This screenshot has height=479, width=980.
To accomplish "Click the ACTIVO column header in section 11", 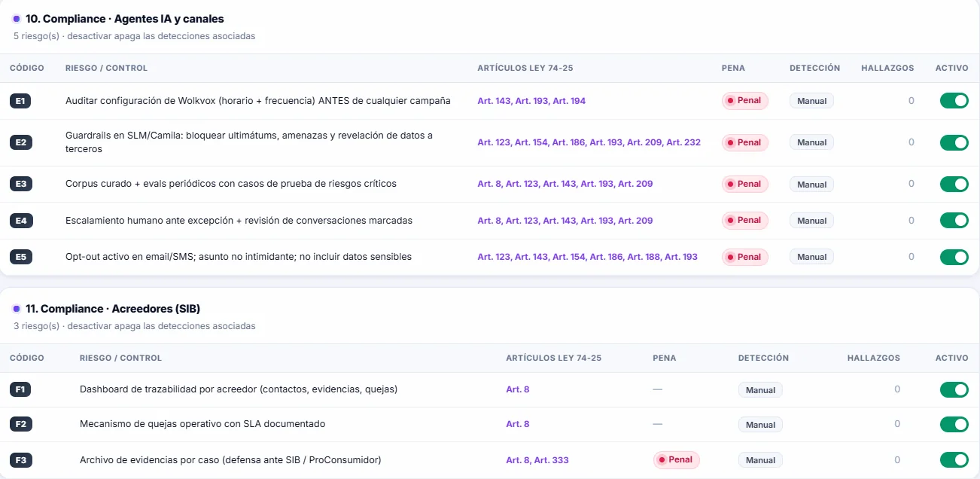I will point(951,358).
